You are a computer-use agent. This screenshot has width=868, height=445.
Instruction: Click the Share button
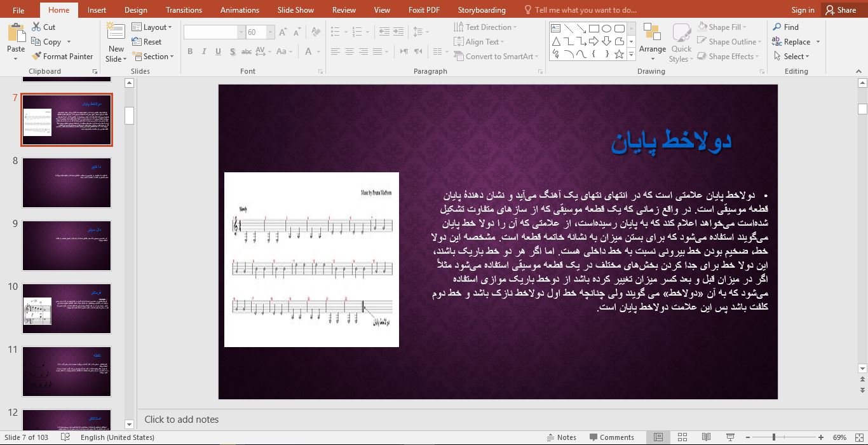pyautogui.click(x=840, y=10)
